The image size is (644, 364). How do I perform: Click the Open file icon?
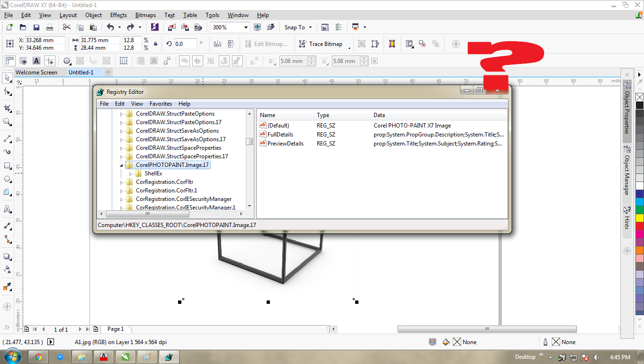[x=23, y=27]
